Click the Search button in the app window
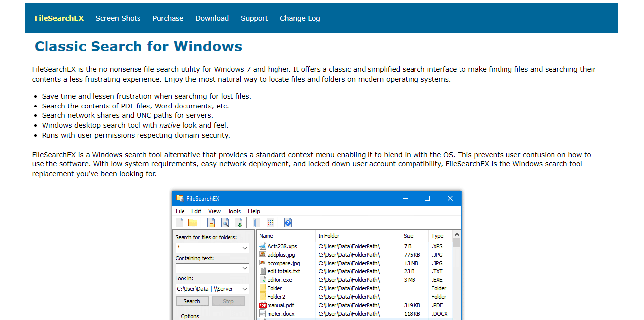Screen dimensions: 644x320 [192, 301]
